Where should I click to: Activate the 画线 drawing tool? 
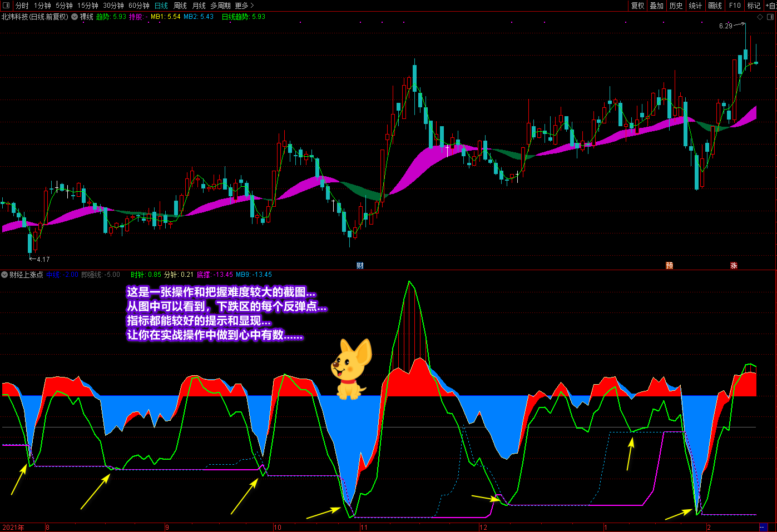click(715, 6)
